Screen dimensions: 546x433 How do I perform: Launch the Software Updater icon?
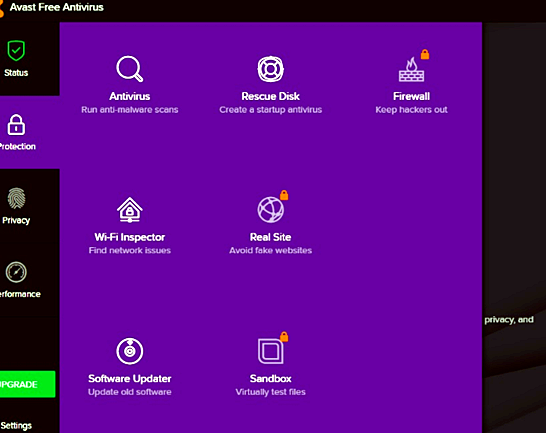pyautogui.click(x=130, y=351)
